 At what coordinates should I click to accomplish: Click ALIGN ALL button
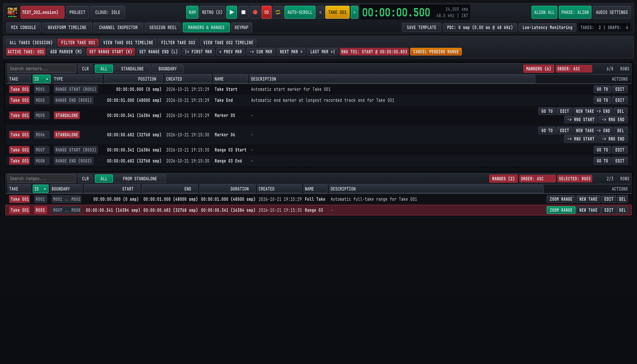pos(544,12)
